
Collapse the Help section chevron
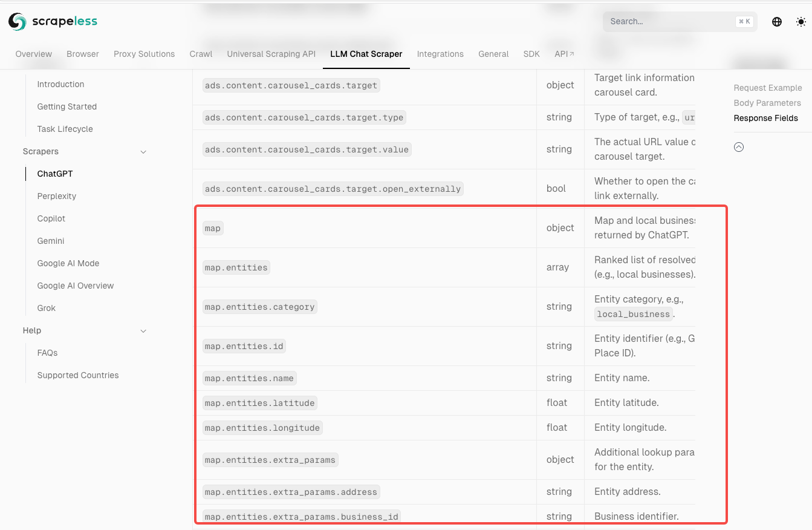coord(143,331)
